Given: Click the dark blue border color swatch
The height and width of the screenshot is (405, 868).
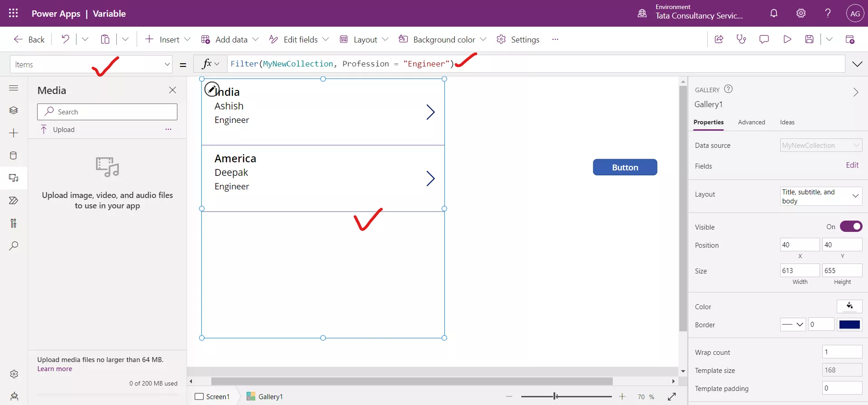Looking at the screenshot, I should (x=849, y=325).
